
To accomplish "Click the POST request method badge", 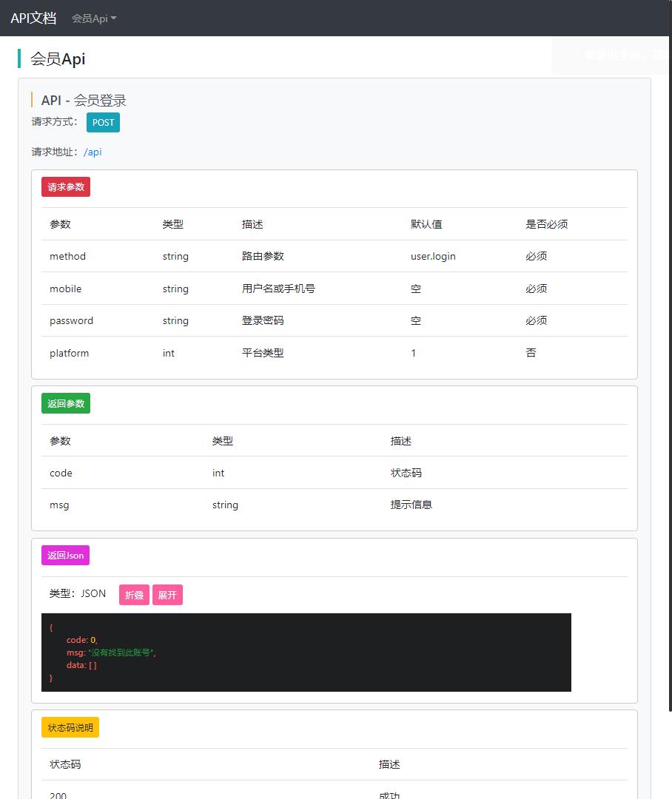I will 103,122.
